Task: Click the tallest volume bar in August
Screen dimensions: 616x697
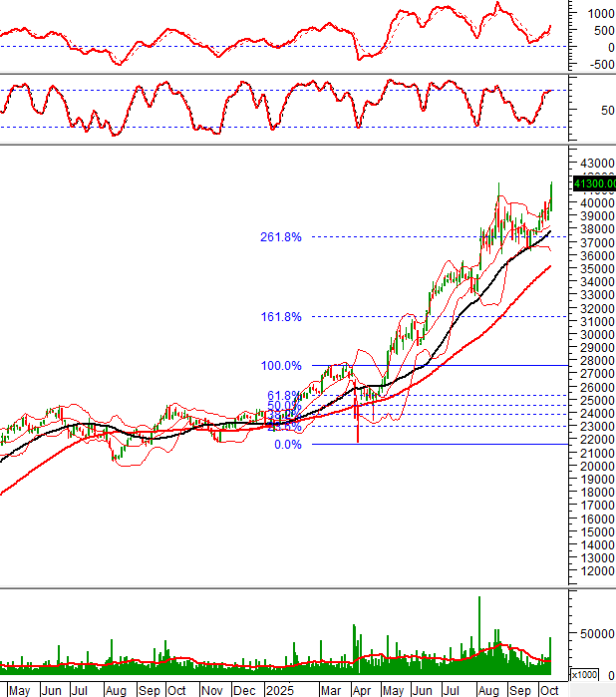Action: 479,628
